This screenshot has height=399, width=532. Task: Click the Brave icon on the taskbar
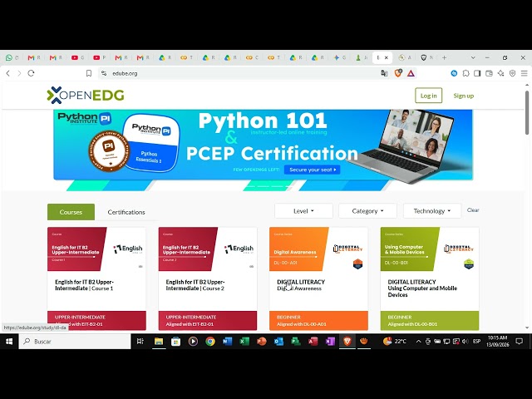tap(347, 342)
